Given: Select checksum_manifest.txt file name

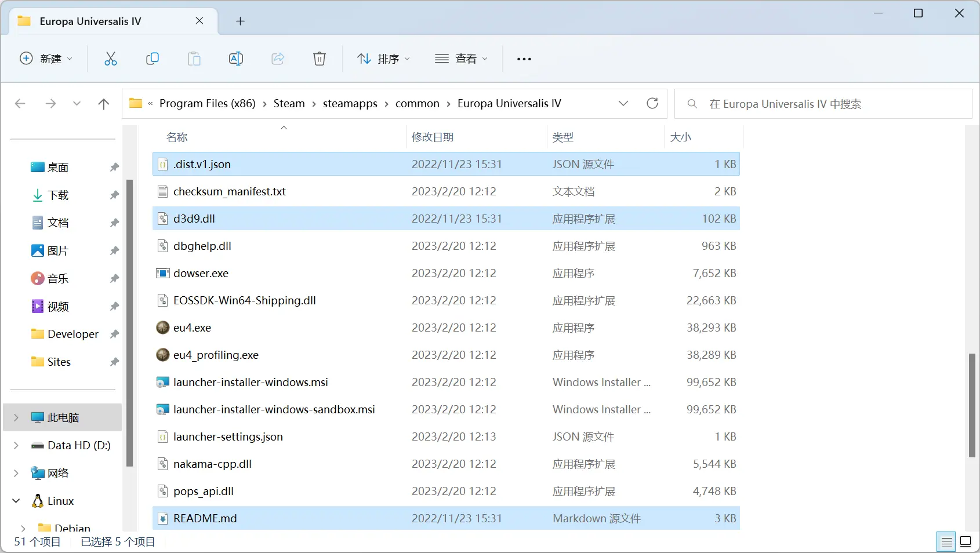Looking at the screenshot, I should point(230,191).
